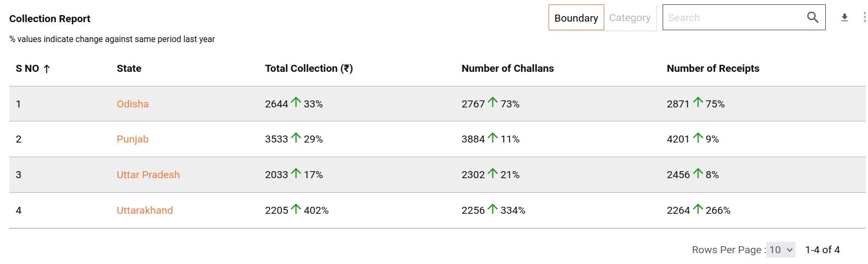Viewport: 868px width, 264px height.
Task: Click green arrow in Punjab challans cell
Action: pyautogui.click(x=492, y=138)
